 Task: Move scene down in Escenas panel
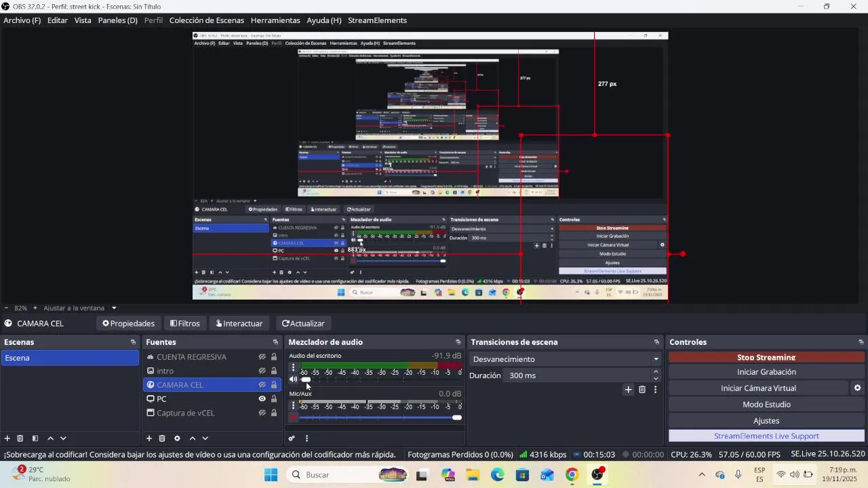pos(63,439)
